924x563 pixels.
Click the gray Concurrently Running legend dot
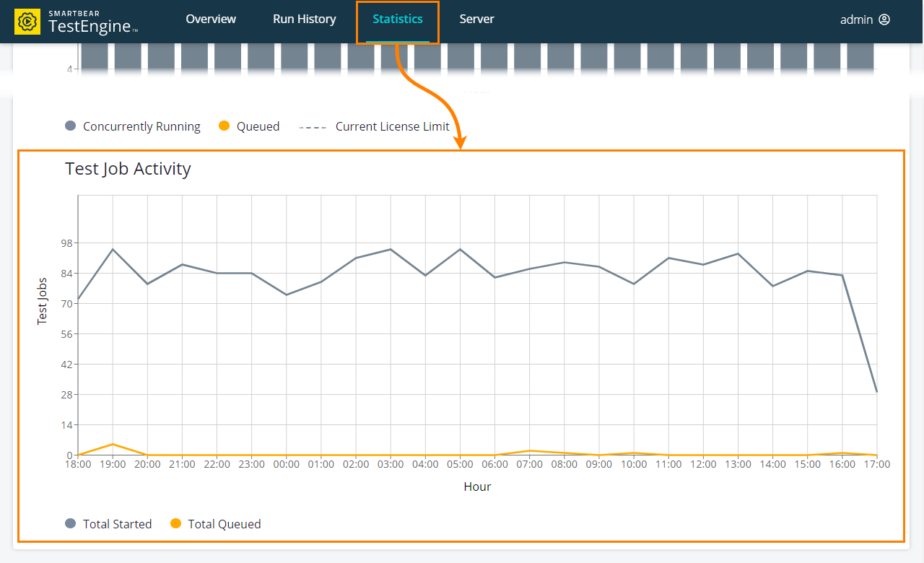click(x=71, y=126)
